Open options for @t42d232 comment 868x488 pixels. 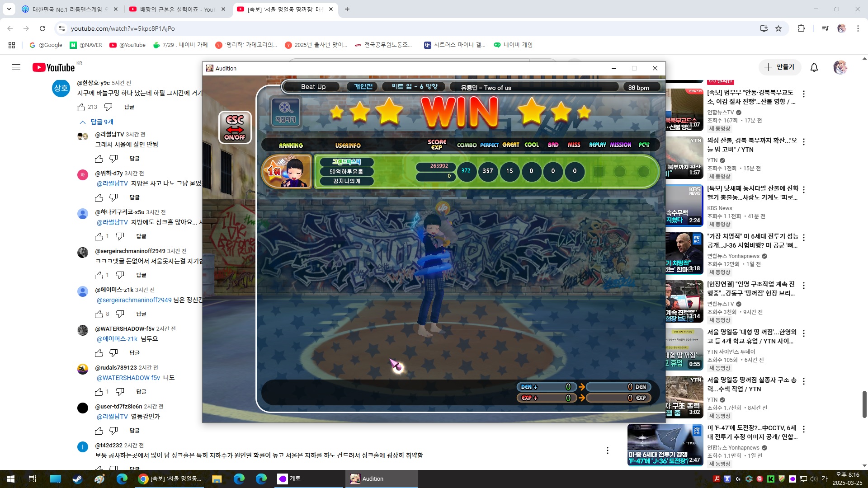607,450
